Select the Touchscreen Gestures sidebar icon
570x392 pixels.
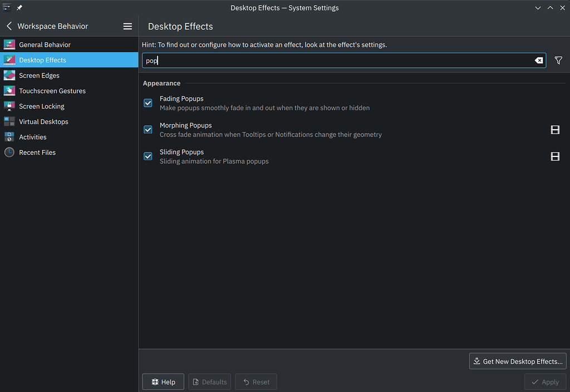pos(9,91)
